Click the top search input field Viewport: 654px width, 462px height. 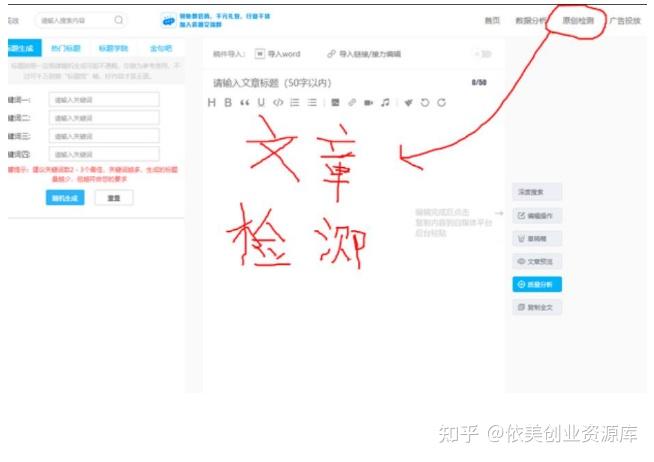[81, 20]
